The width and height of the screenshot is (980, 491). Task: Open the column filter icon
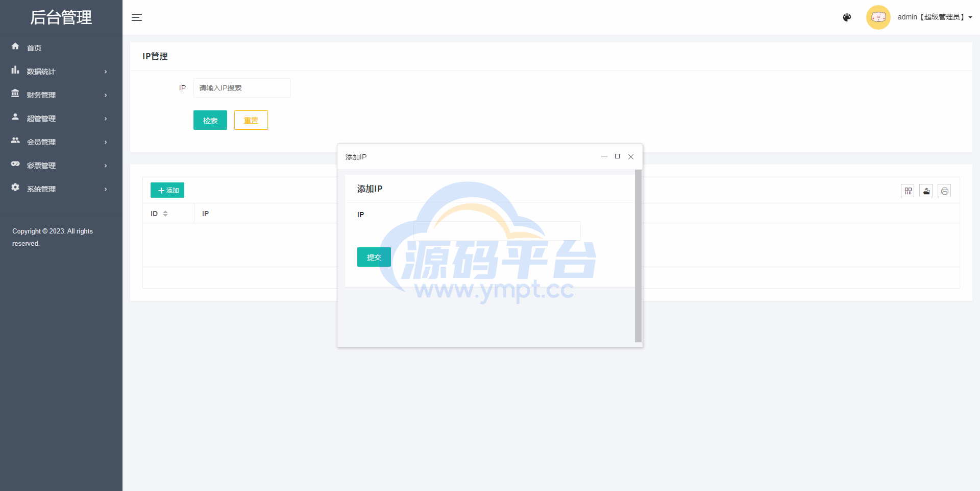(x=908, y=191)
